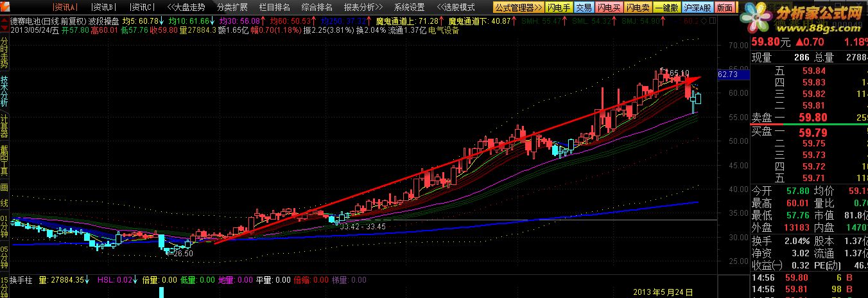Click the 平量: 0.00 indicator value

tap(273, 280)
